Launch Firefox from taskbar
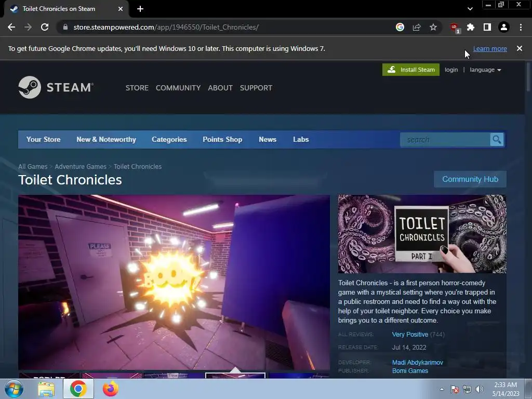The height and width of the screenshot is (399, 532). coord(110,389)
